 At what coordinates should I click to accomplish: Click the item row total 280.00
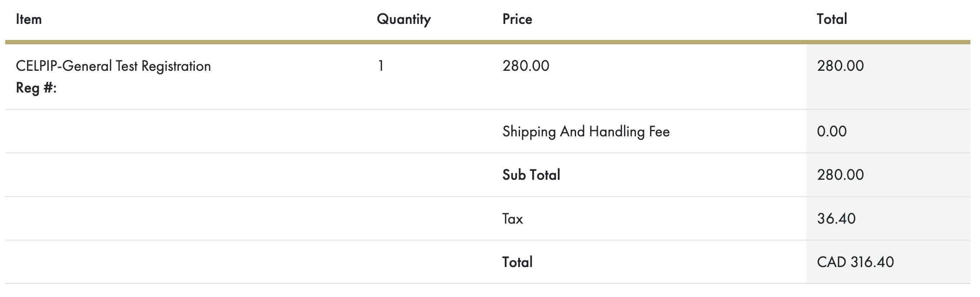[x=840, y=66]
